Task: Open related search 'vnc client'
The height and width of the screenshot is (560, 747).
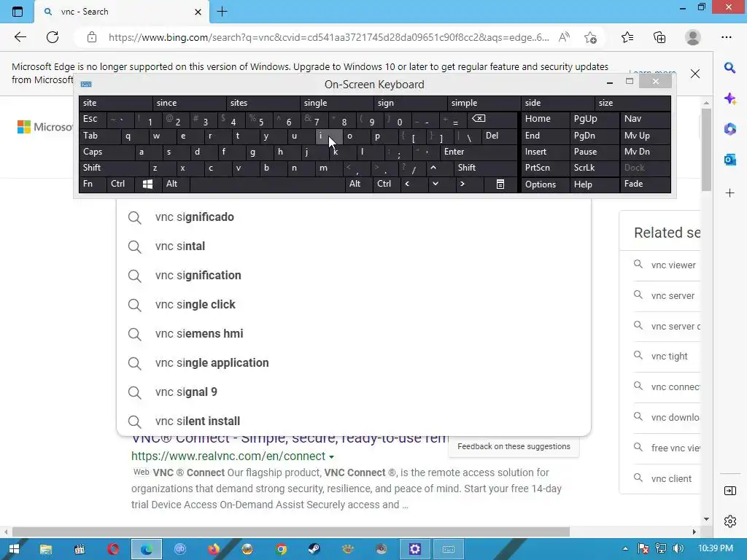Action: 671,479
